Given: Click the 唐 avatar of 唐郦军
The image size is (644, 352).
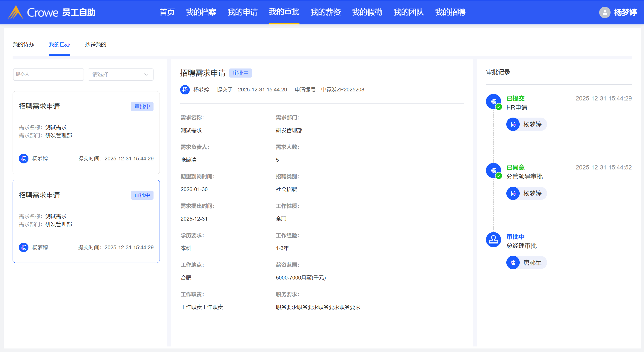Looking at the screenshot, I should 513,263.
